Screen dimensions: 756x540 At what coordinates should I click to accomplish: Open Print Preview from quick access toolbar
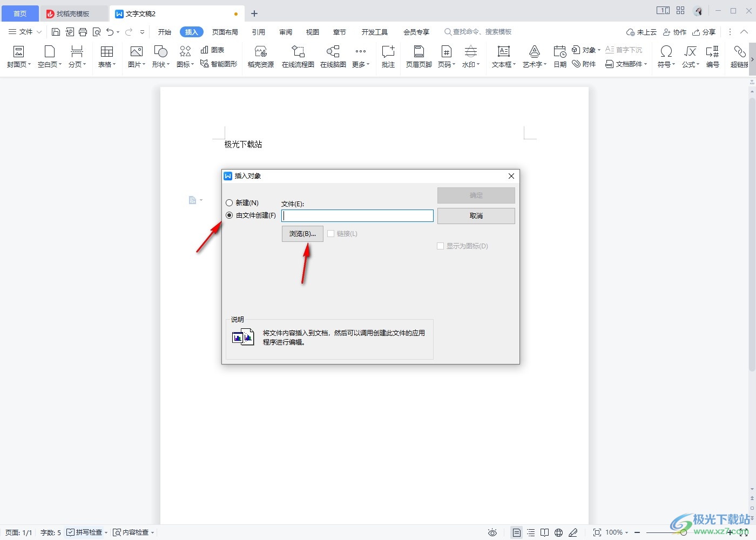[97, 32]
